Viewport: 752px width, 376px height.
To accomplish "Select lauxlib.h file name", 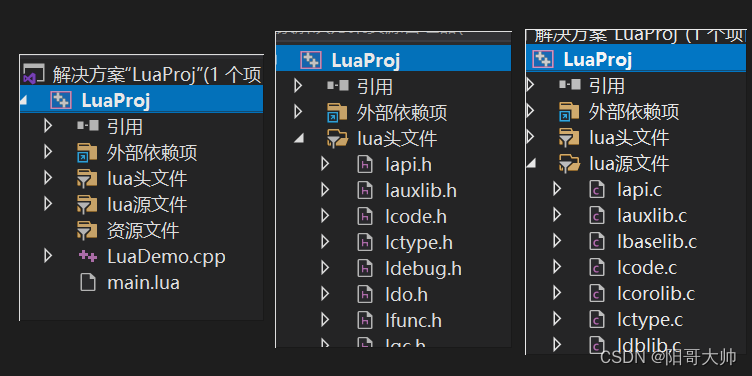I will pos(421,190).
